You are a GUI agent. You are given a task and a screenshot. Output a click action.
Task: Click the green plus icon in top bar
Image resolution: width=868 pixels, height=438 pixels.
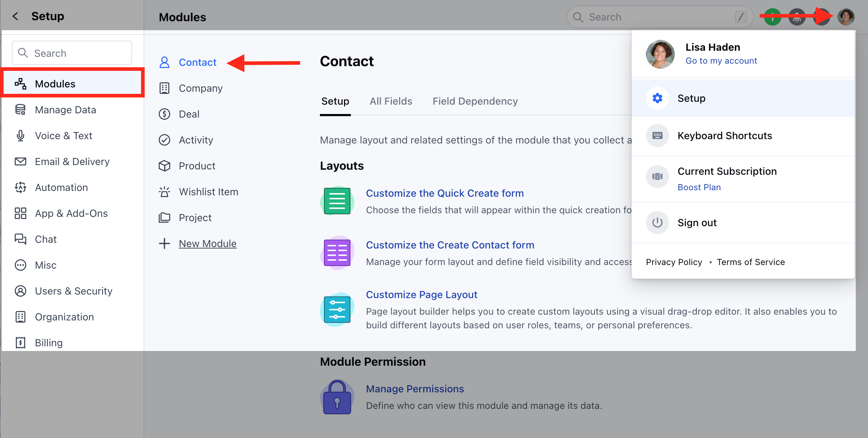772,17
